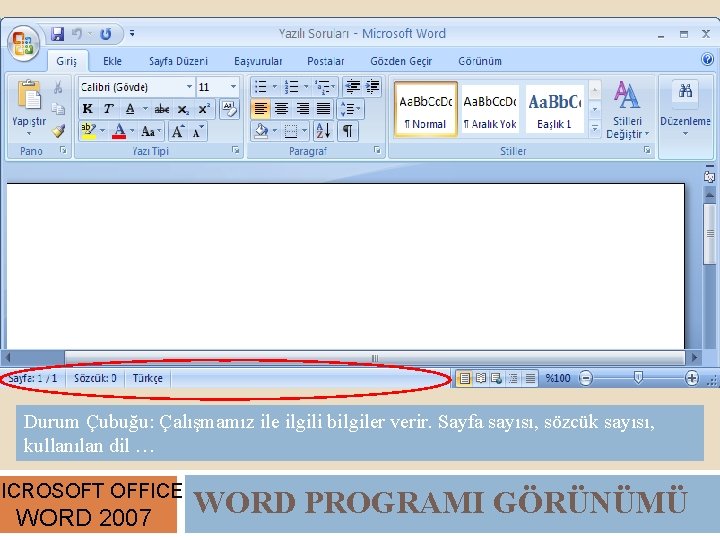Clear formatting with the eraser icon
This screenshot has height=540, width=720.
tap(229, 109)
